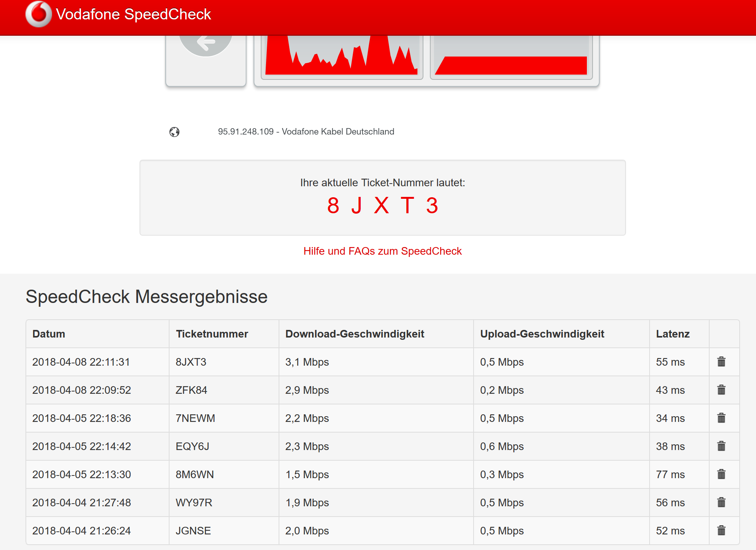
Task: Click ticket number 7NEWM
Action: point(195,418)
